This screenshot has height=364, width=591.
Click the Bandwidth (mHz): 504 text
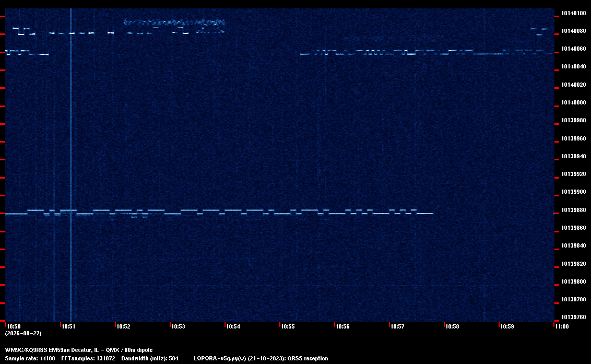[150, 358]
